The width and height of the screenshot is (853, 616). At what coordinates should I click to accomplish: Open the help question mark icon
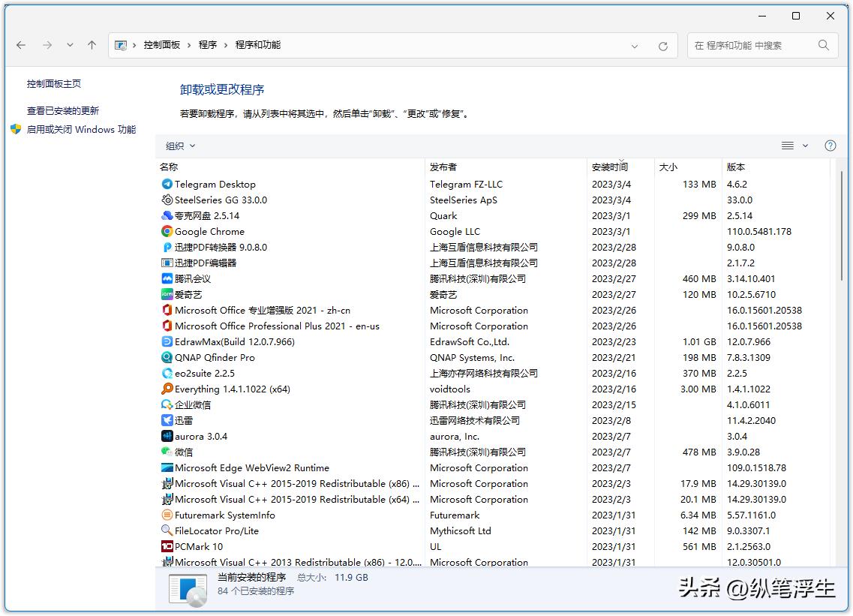[x=830, y=146]
